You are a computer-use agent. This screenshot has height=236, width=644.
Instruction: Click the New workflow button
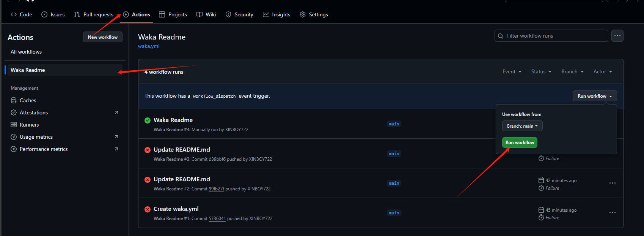103,37
